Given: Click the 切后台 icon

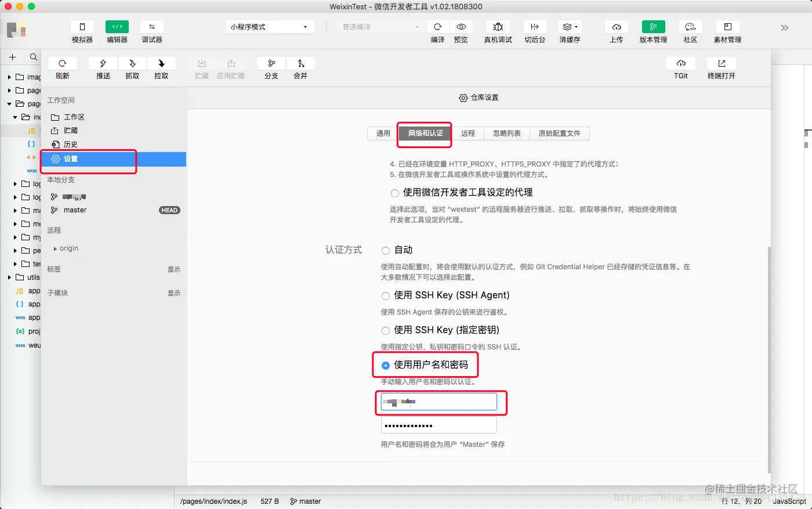Looking at the screenshot, I should point(535,27).
